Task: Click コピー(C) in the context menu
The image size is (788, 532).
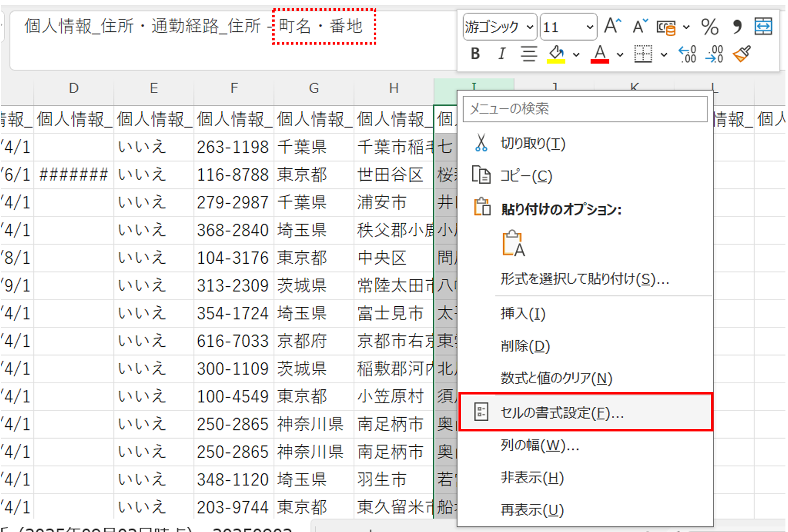Action: pyautogui.click(x=526, y=176)
